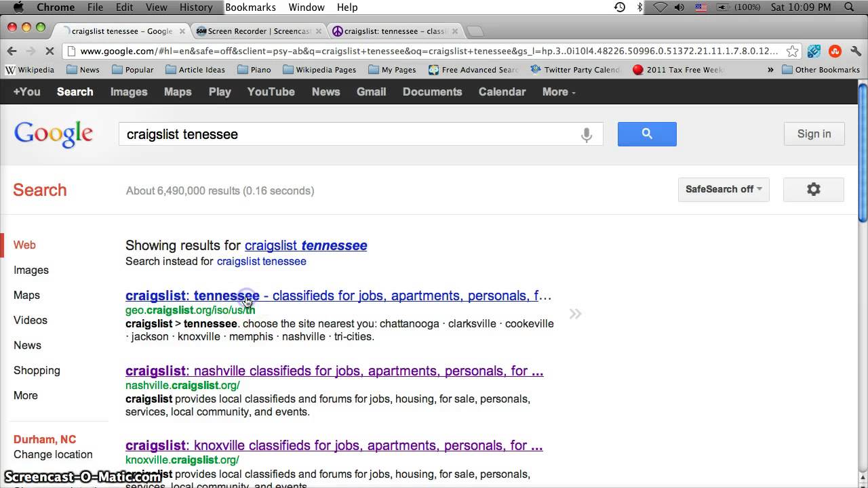The width and height of the screenshot is (868, 488).
Task: Open the View menu
Action: [156, 7]
